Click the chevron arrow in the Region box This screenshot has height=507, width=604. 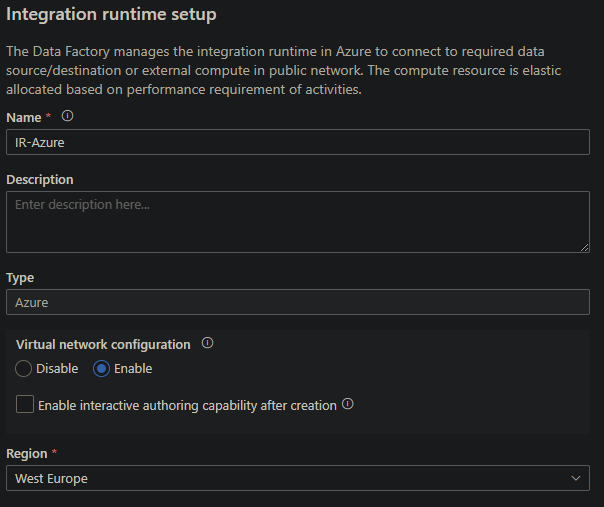click(576, 479)
